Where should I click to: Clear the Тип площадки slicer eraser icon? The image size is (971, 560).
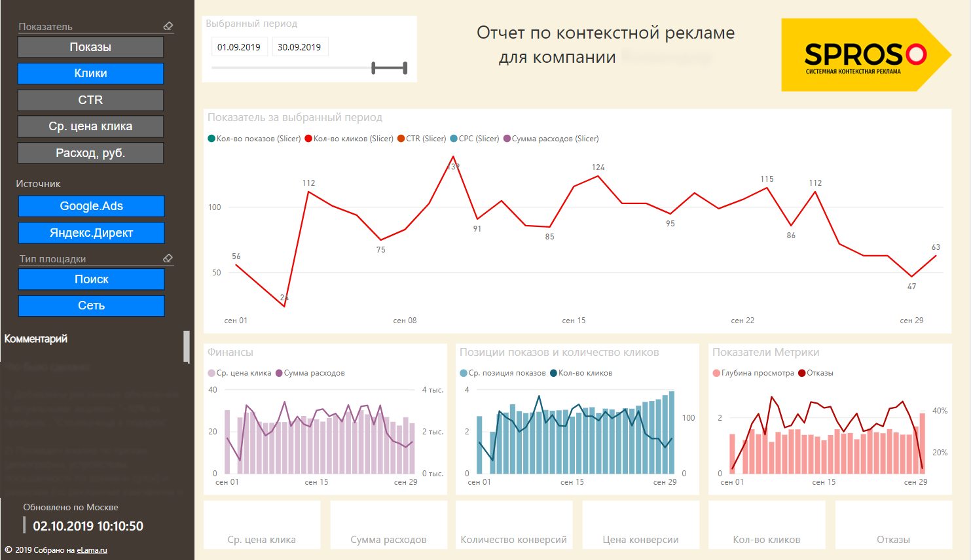(168, 258)
